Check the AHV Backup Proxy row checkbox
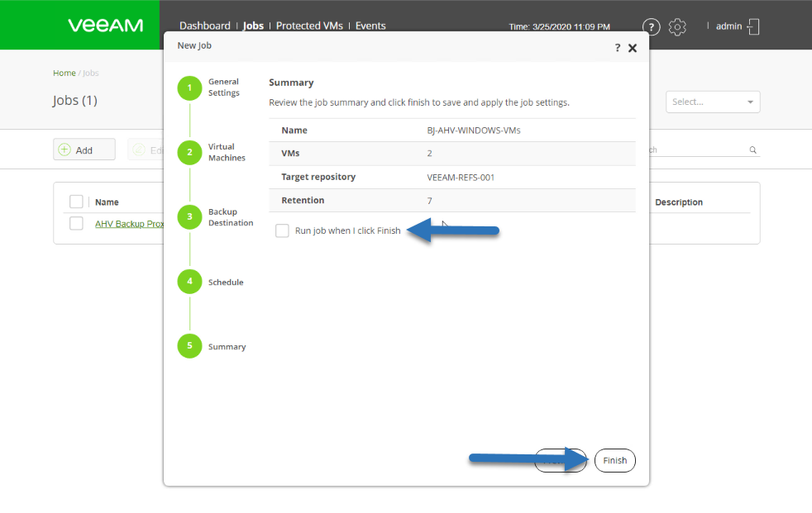This screenshot has width=812, height=513. pos(76,223)
